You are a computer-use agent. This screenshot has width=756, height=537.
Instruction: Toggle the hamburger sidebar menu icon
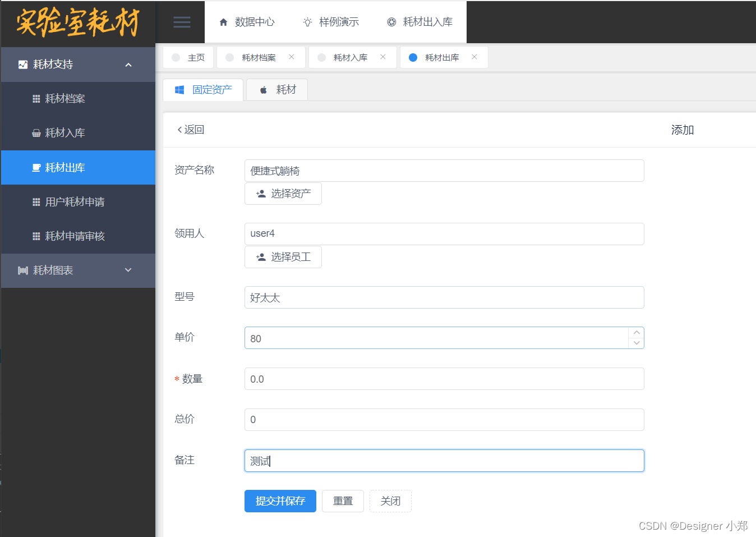(x=182, y=22)
